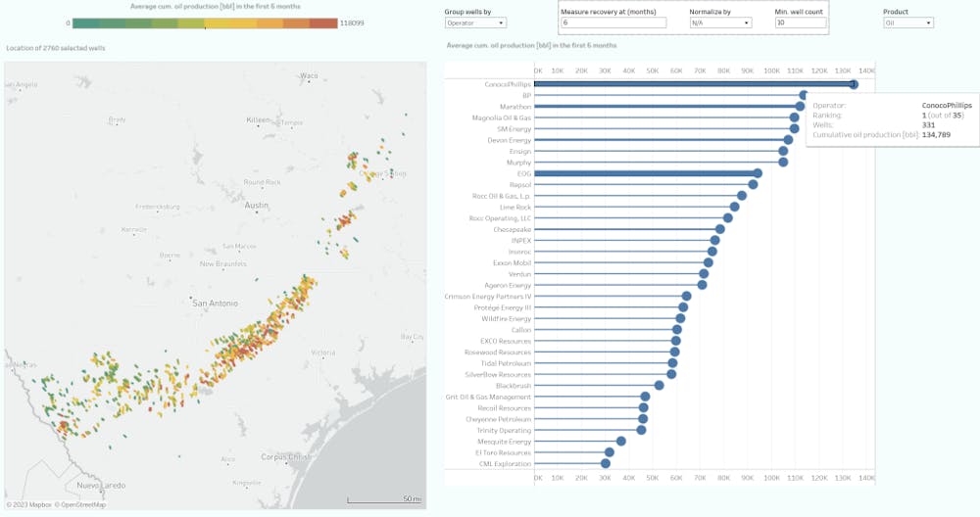Screen dimensions: 980x517
Task: Click the Nuevo Laredo label on the map
Action: click(101, 485)
